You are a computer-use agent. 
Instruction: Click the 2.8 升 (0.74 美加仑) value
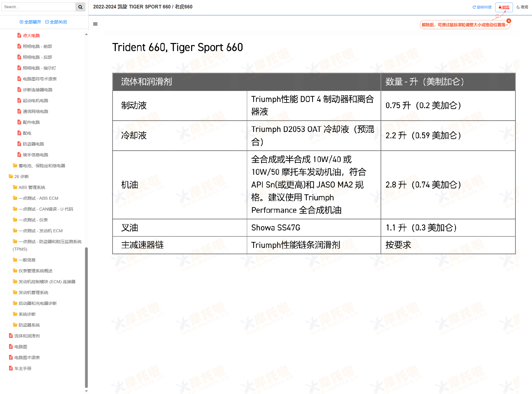click(x=423, y=185)
